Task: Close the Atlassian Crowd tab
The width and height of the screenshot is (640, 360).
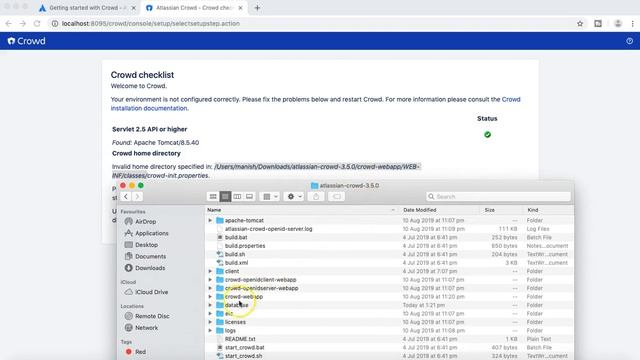Action: [240, 8]
